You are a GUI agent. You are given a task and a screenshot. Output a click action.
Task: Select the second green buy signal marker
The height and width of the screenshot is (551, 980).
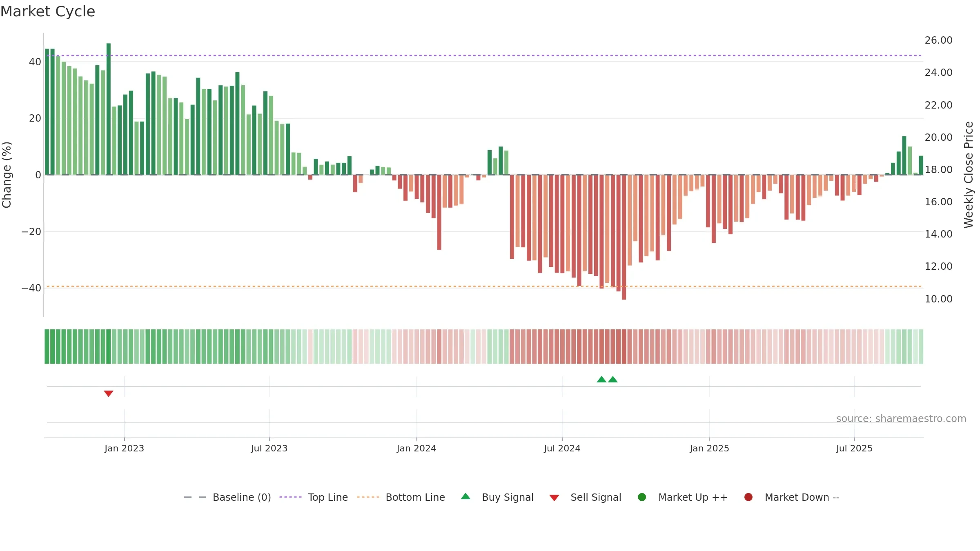click(x=613, y=379)
